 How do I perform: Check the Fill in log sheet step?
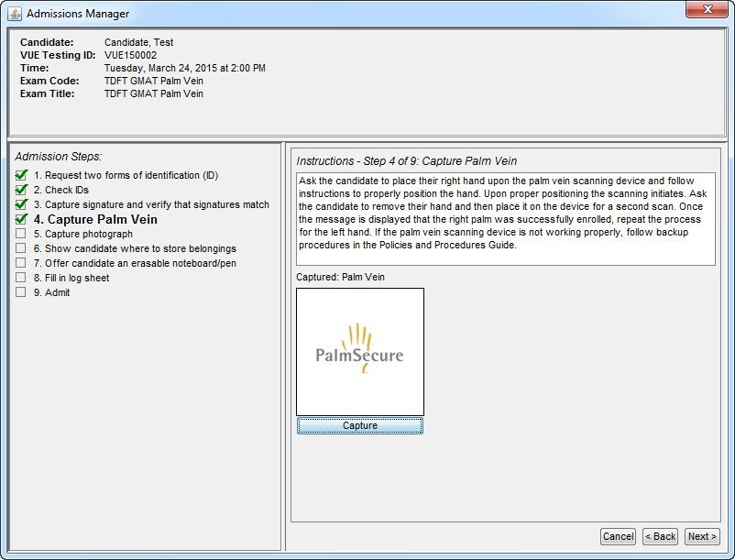21,278
